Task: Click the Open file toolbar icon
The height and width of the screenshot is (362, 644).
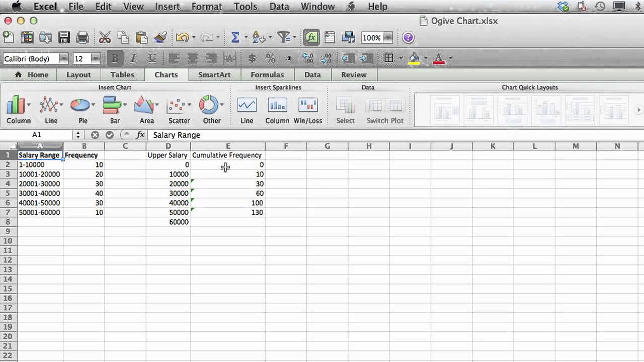Action: [x=45, y=37]
